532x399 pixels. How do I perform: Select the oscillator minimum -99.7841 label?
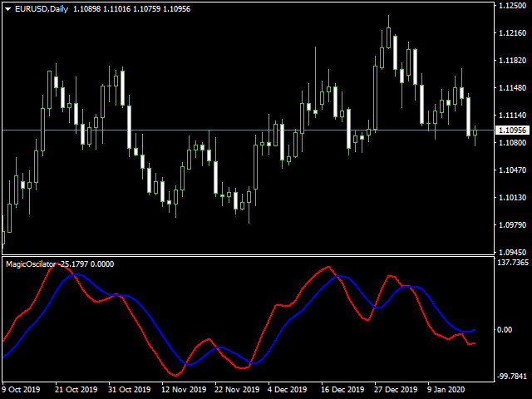point(512,377)
